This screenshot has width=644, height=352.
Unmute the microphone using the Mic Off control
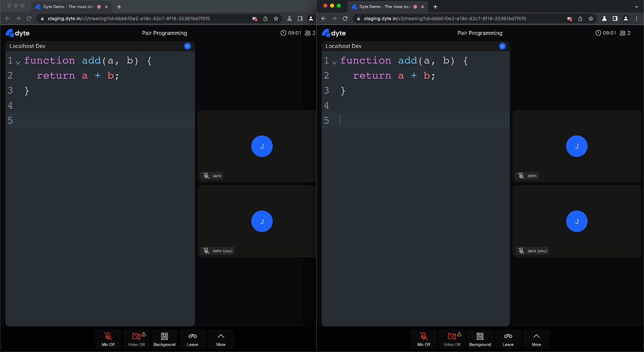coord(108,339)
